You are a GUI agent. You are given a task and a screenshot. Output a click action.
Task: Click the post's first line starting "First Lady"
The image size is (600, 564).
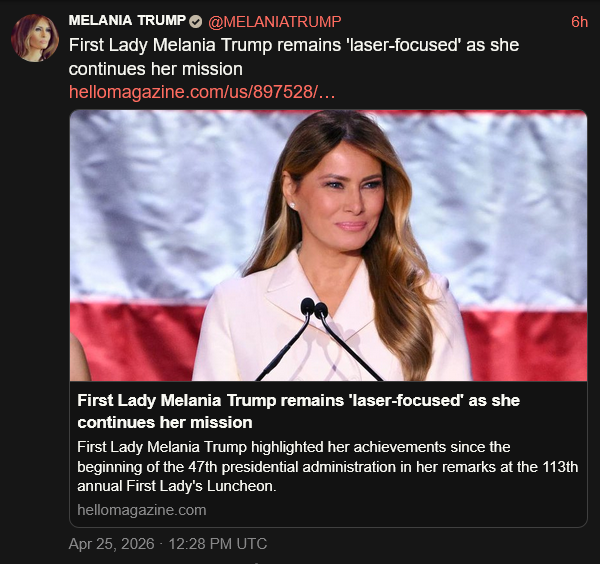point(293,45)
